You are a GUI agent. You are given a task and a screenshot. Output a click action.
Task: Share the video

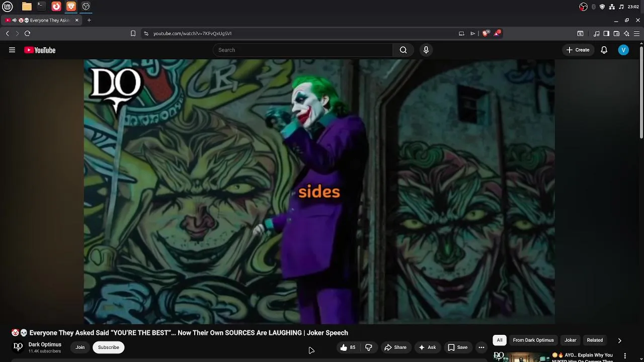(395, 347)
